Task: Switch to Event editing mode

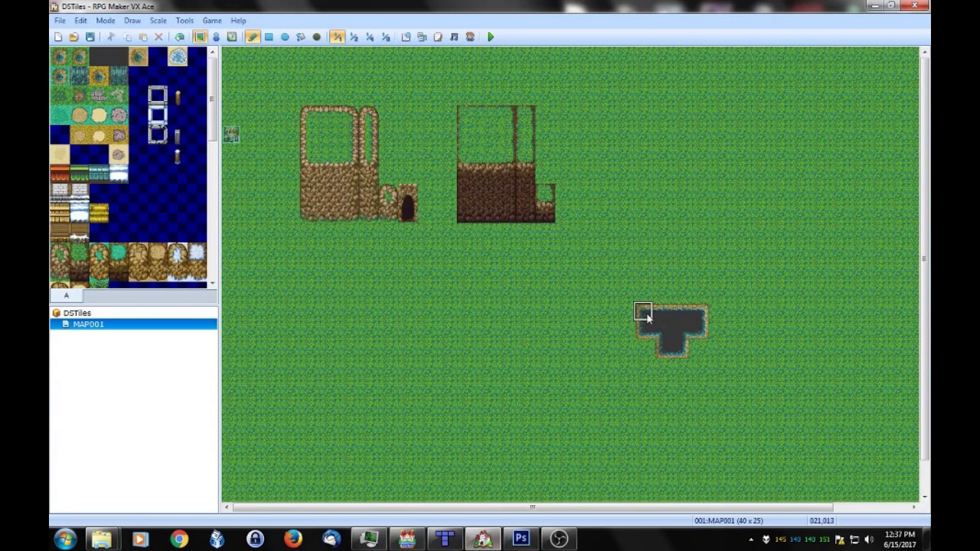Action: 216,37
